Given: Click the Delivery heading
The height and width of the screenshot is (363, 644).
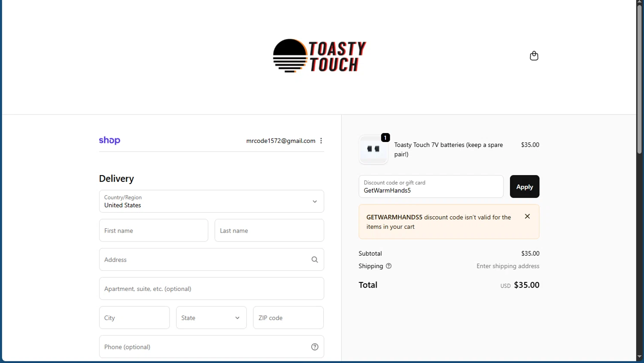Looking at the screenshot, I should (x=116, y=178).
